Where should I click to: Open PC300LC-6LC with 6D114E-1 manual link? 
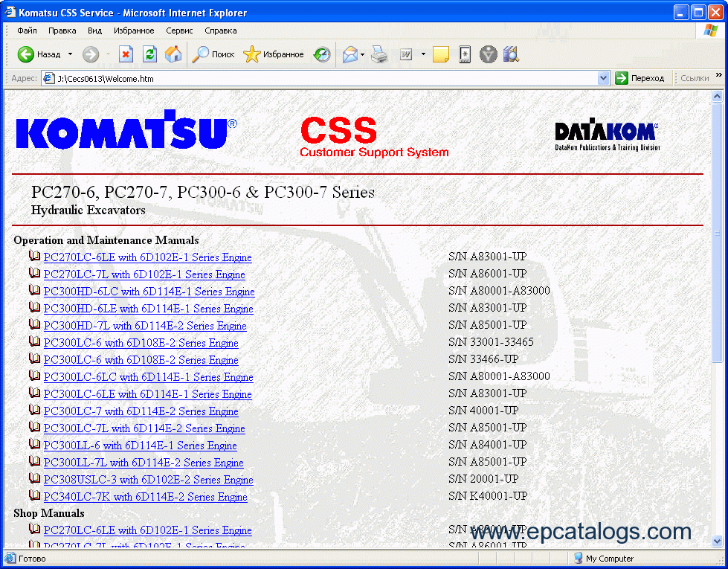click(x=149, y=377)
